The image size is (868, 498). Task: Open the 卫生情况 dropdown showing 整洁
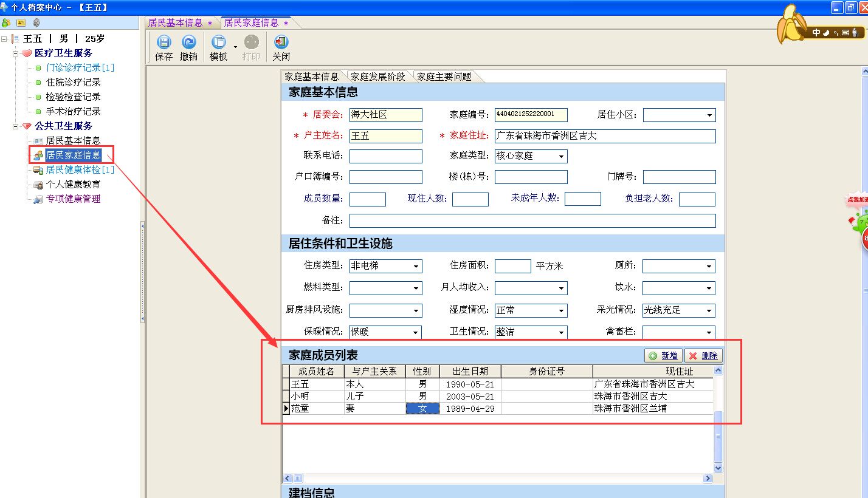tap(561, 333)
